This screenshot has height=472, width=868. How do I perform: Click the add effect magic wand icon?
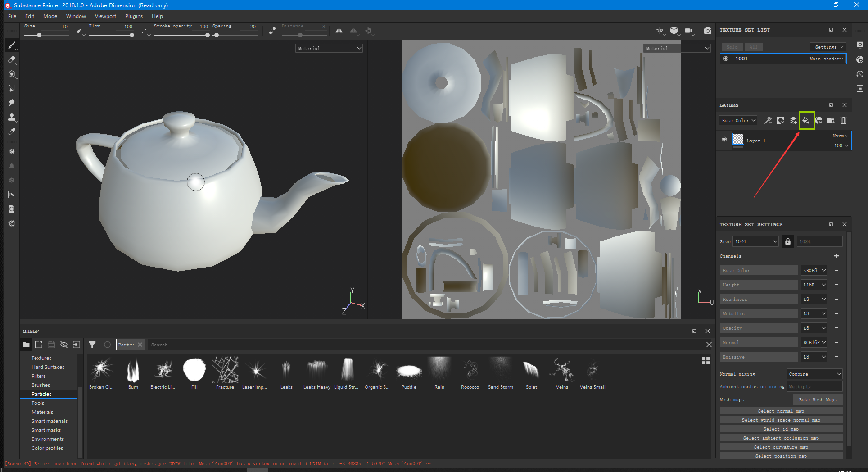click(768, 120)
